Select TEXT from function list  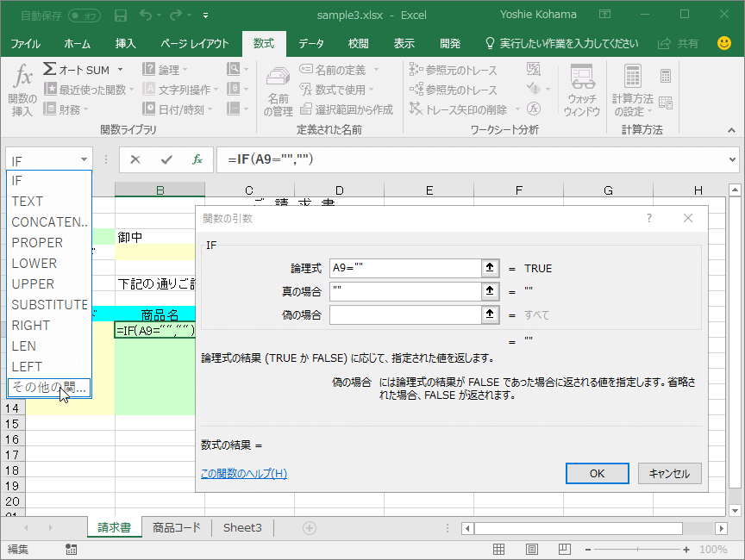(x=49, y=202)
